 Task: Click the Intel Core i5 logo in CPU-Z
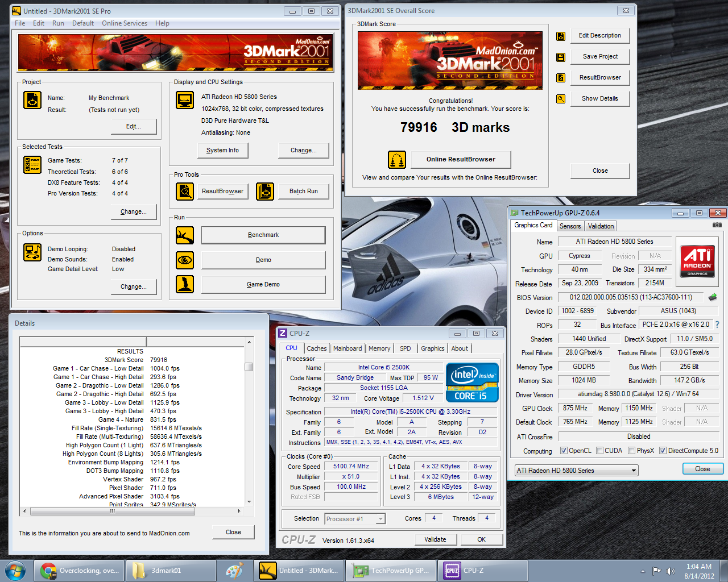[473, 383]
